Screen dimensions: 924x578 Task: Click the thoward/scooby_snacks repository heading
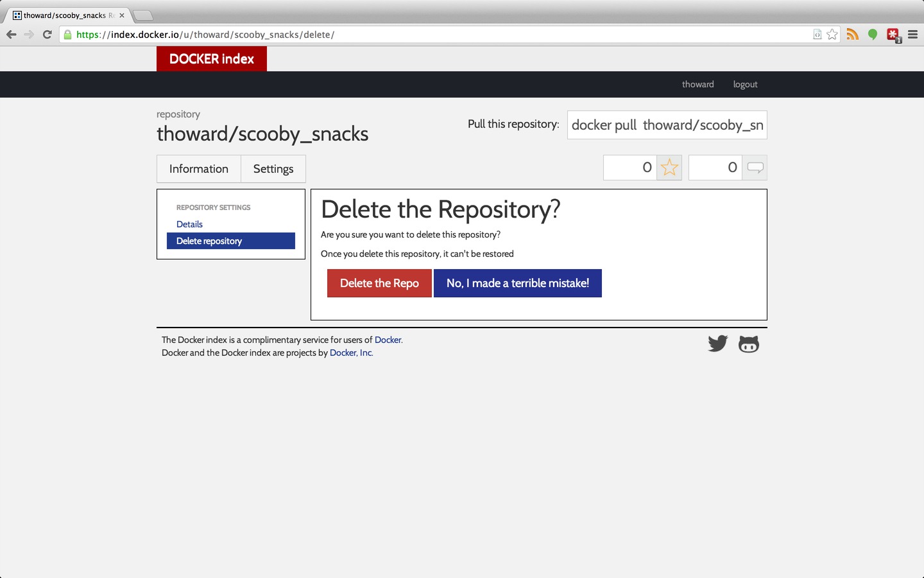(x=262, y=134)
